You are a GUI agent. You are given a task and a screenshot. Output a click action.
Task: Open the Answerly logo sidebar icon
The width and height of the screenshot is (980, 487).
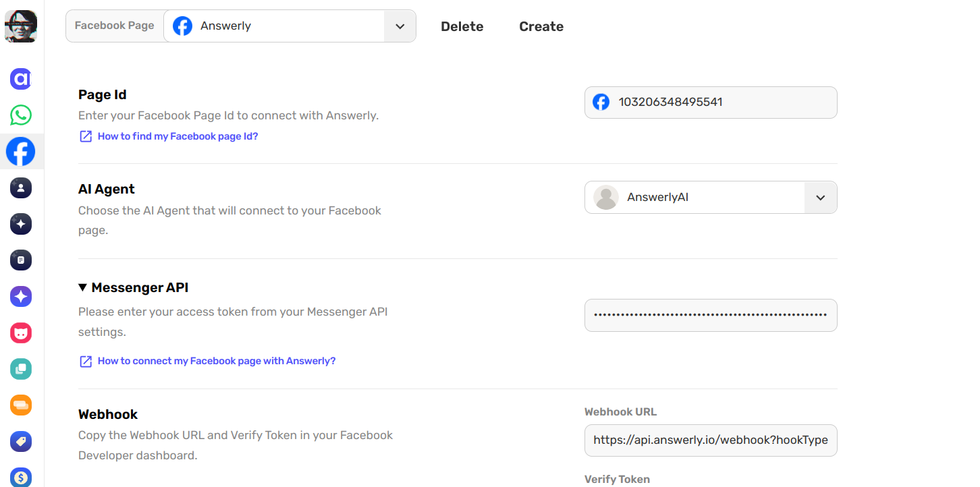coord(21,79)
